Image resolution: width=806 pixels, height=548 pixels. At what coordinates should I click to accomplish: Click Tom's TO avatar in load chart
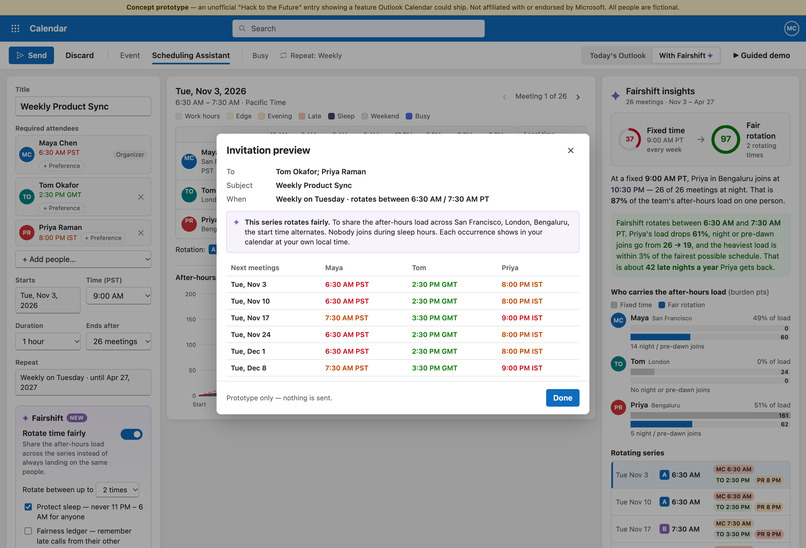coord(618,363)
